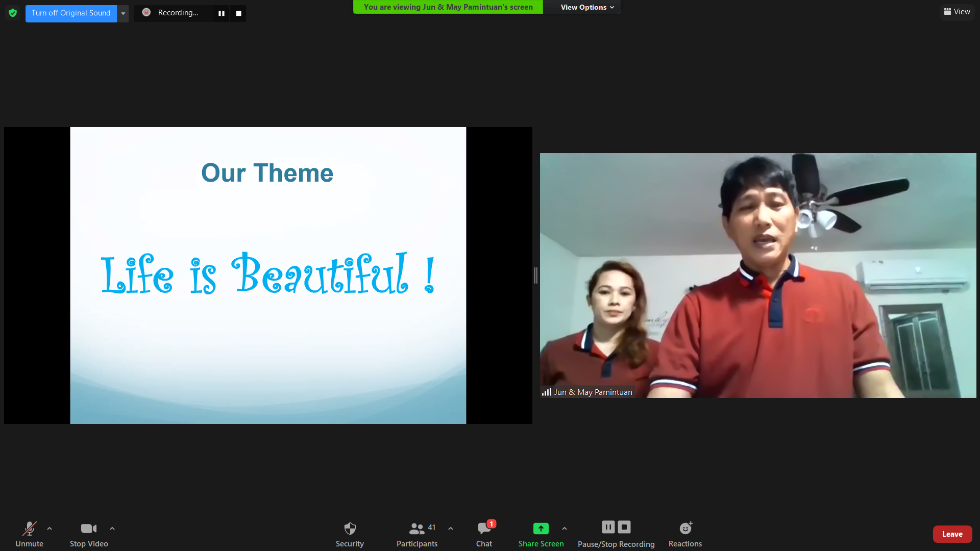
Task: Open the Original Sound dropdown arrow
Action: pyautogui.click(x=123, y=13)
